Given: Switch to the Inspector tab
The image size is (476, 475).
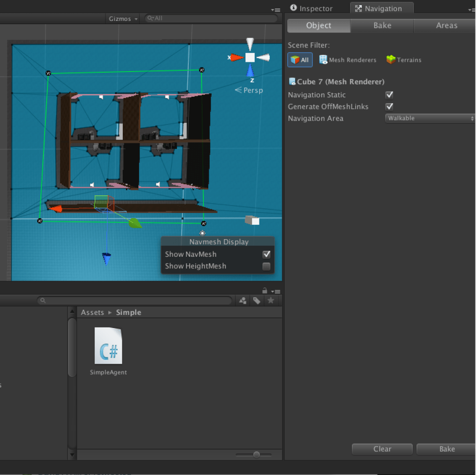Looking at the screenshot, I should (311, 8).
